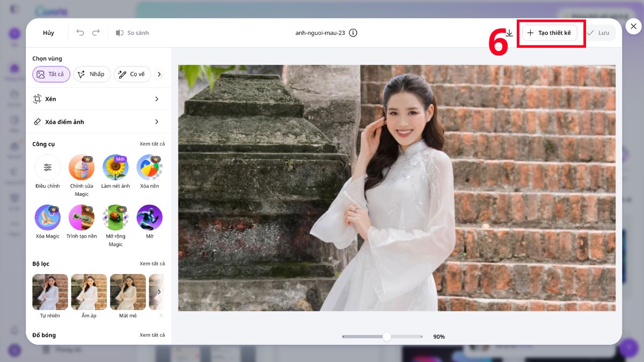Click the Xóa điểm ảnh eraser icon
The height and width of the screenshot is (362, 644).
[x=37, y=122]
